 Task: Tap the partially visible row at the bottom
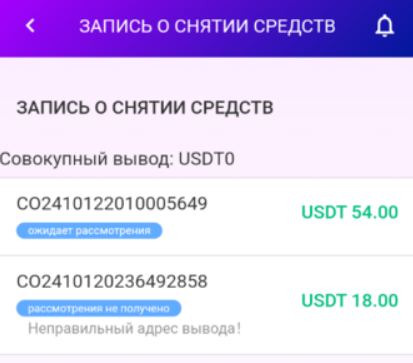206,359
